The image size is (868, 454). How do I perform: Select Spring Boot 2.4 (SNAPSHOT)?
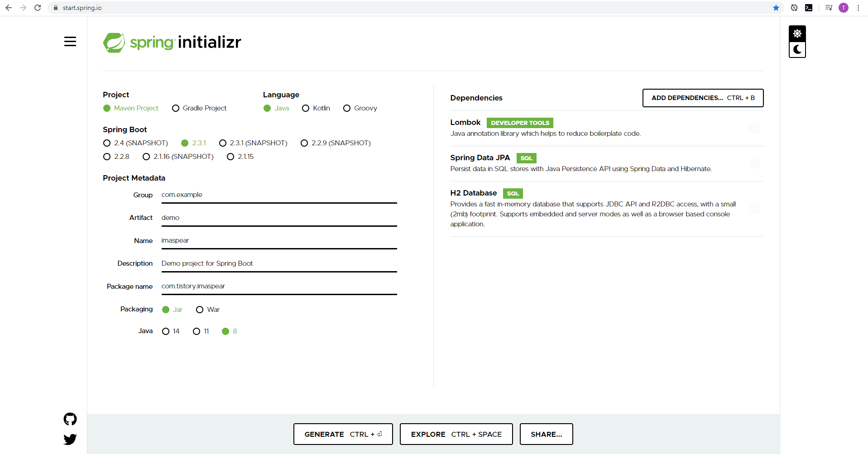(135, 143)
